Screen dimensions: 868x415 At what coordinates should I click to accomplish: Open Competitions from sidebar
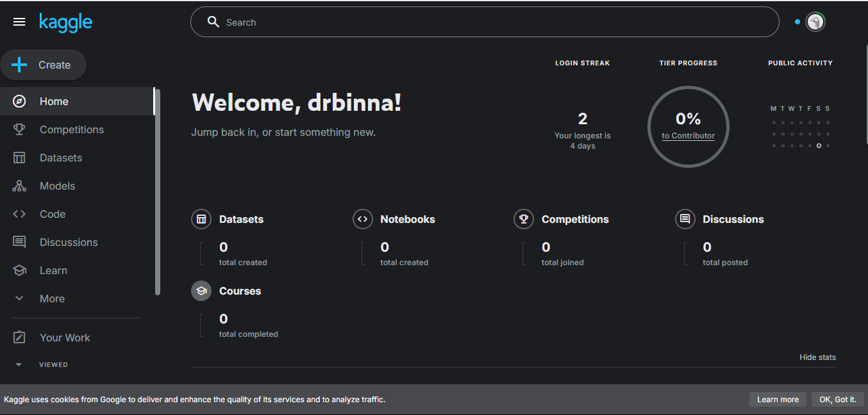pyautogui.click(x=77, y=129)
